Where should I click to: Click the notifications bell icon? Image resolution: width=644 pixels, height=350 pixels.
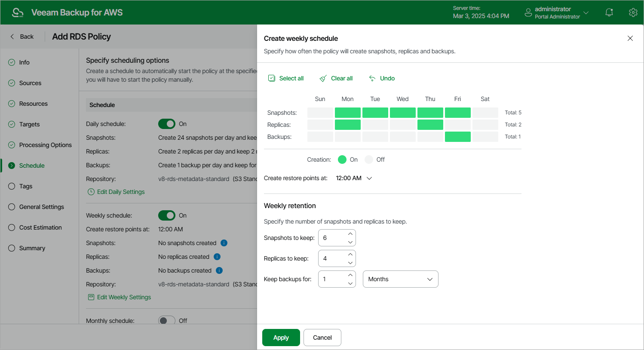coord(609,12)
